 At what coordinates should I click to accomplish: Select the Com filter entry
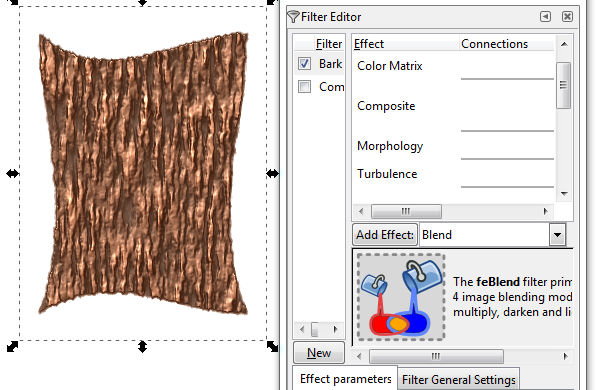point(331,87)
